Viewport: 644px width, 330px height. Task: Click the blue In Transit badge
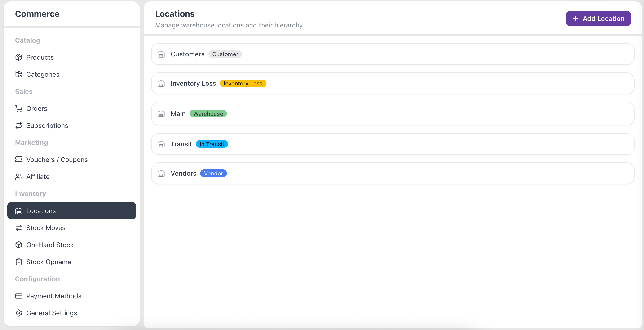click(212, 144)
